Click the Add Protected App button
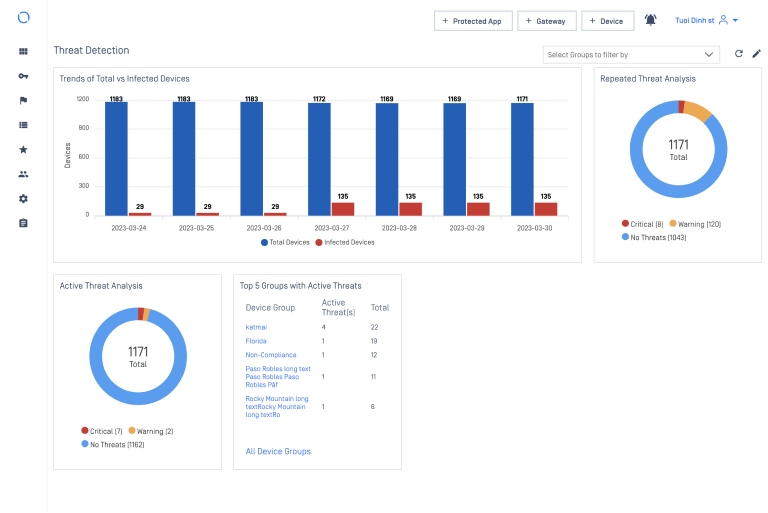This screenshot has height=513, width=768. 472,21
